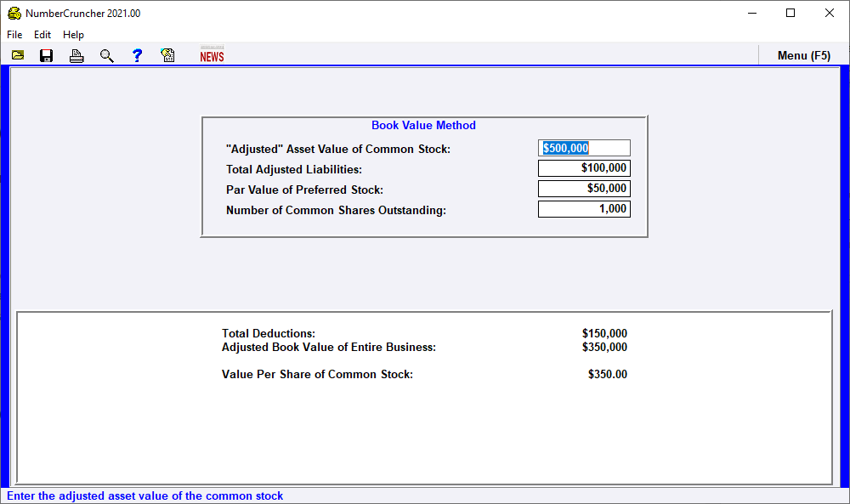The image size is (850, 504).
Task: Open help via the blue question mark
Action: (x=137, y=55)
